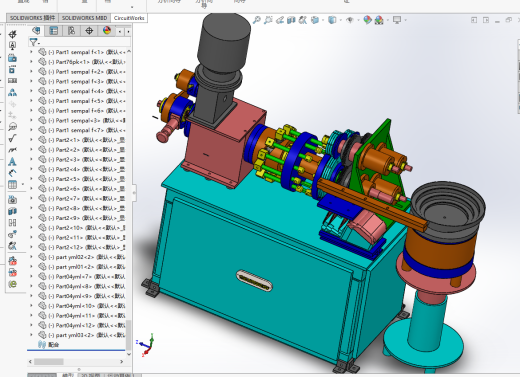Click the PropertyManager tab icon
Viewport: 520px width, 377px height.
pos(54,31)
